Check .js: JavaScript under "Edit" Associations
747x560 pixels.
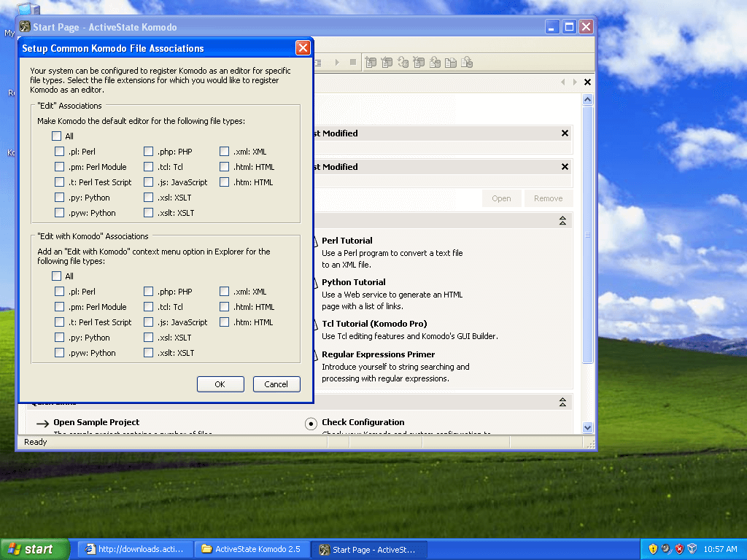(149, 182)
